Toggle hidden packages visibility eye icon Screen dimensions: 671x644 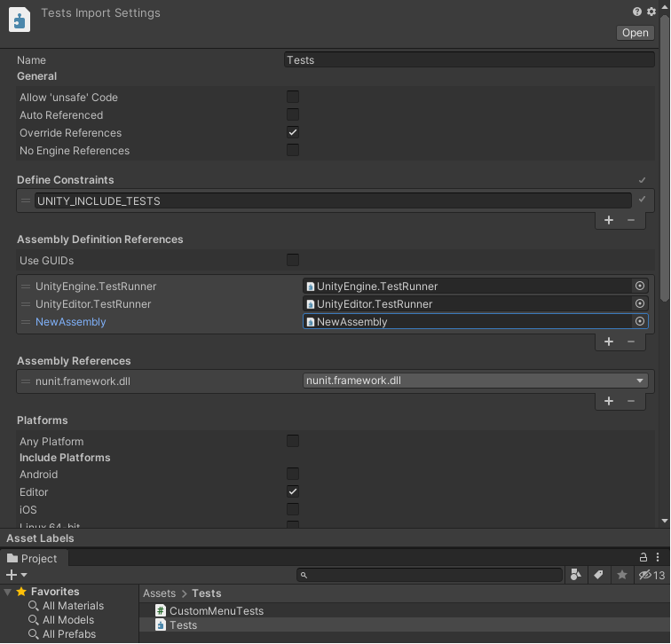pyautogui.click(x=651, y=575)
